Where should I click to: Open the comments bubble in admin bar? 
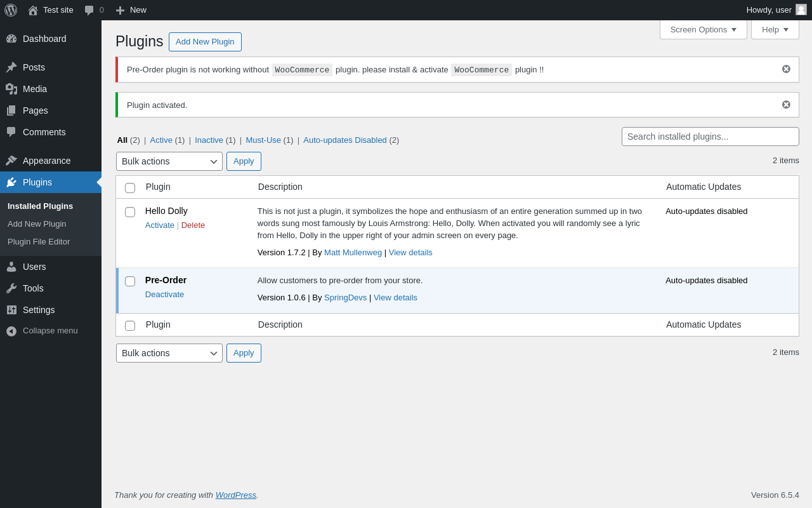(x=89, y=10)
